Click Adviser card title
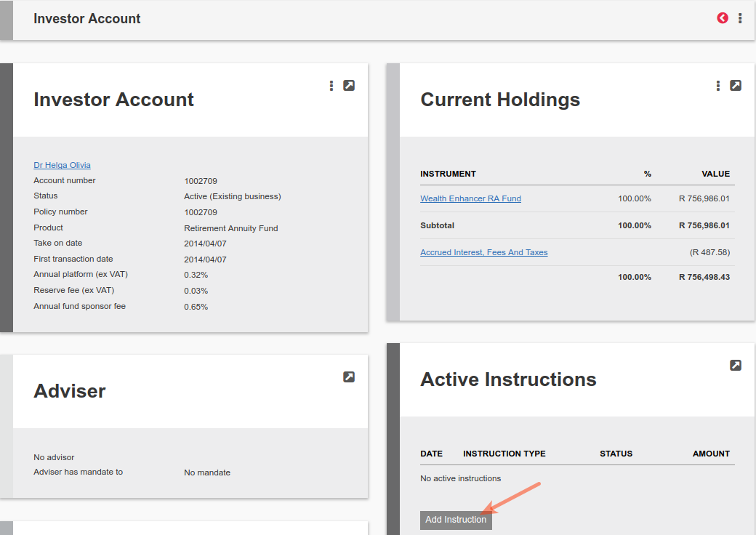756x535 pixels. click(x=70, y=391)
